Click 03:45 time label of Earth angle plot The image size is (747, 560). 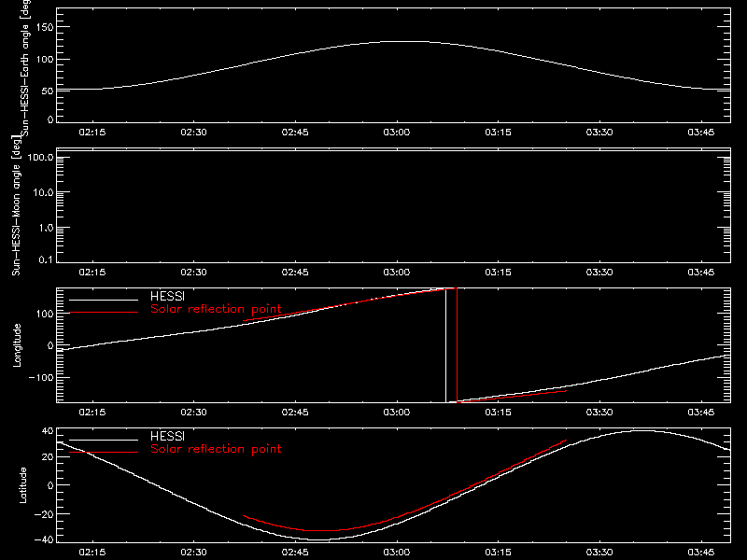[x=701, y=133]
